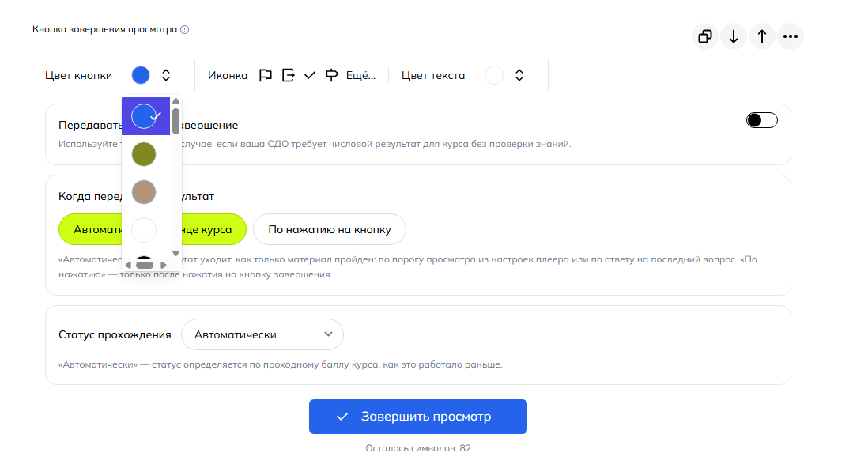
Task: Choose the checkmark icon in the Иконка row
Action: pyautogui.click(x=310, y=75)
